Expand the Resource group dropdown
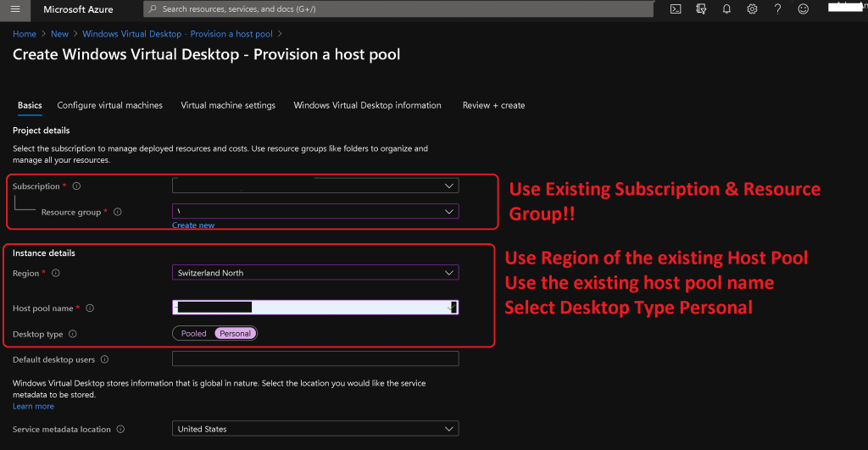Screen dimensions: 868x450 pyautogui.click(x=315, y=211)
